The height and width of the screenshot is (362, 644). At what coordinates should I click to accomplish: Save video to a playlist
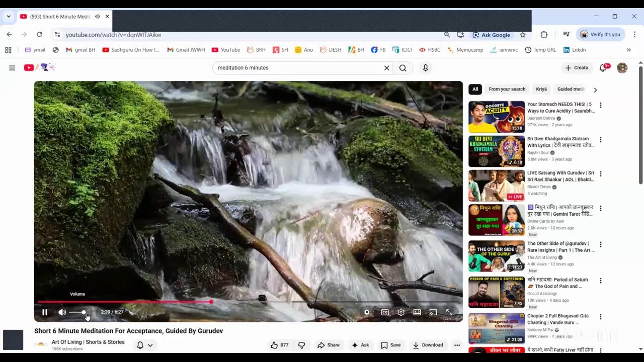click(x=391, y=345)
